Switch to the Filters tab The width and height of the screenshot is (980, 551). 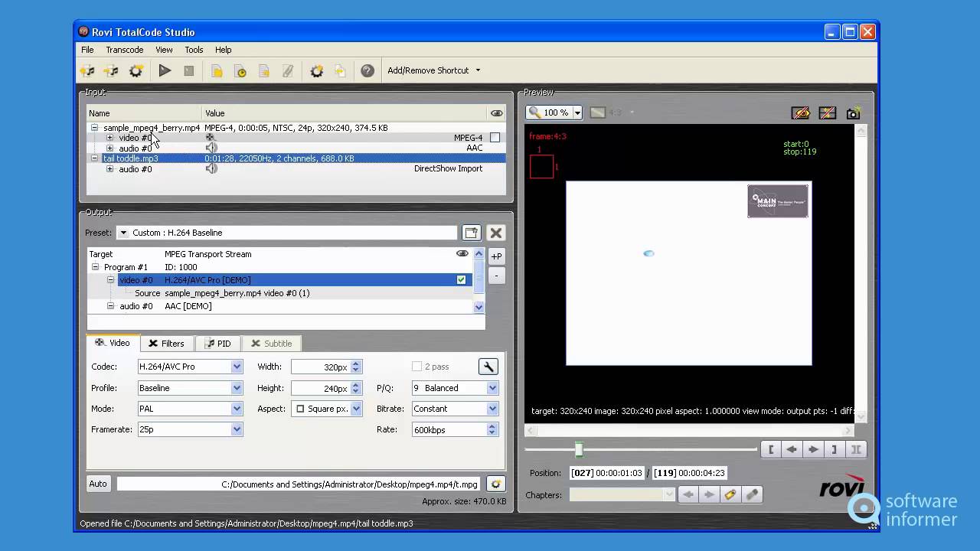coord(167,344)
